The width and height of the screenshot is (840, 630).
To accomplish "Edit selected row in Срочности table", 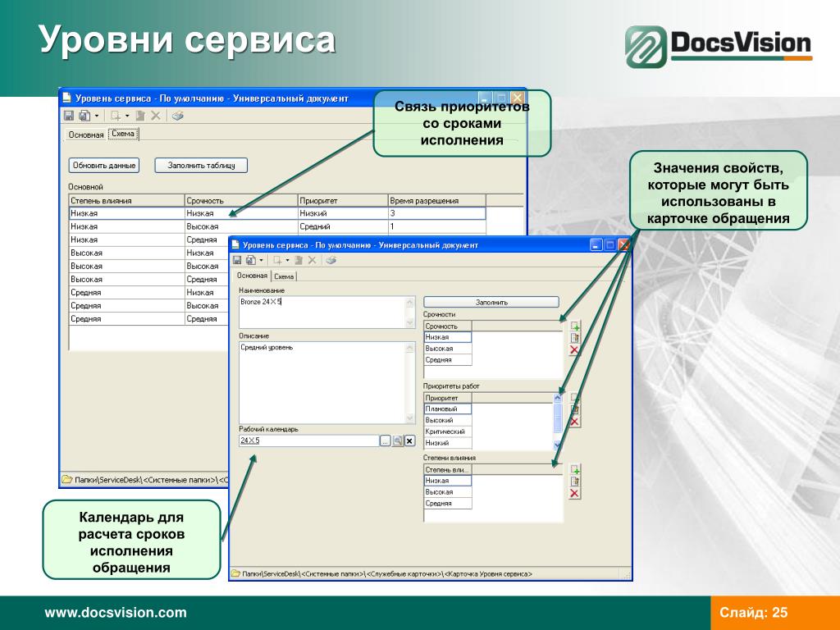I will tap(575, 338).
